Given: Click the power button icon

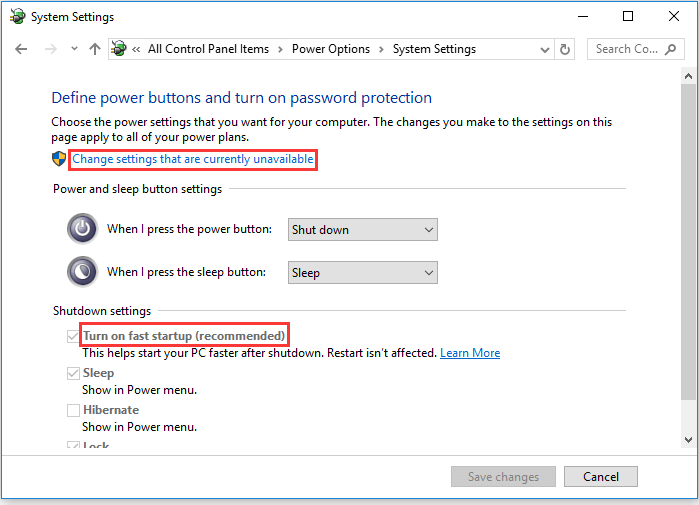Looking at the screenshot, I should point(82,229).
